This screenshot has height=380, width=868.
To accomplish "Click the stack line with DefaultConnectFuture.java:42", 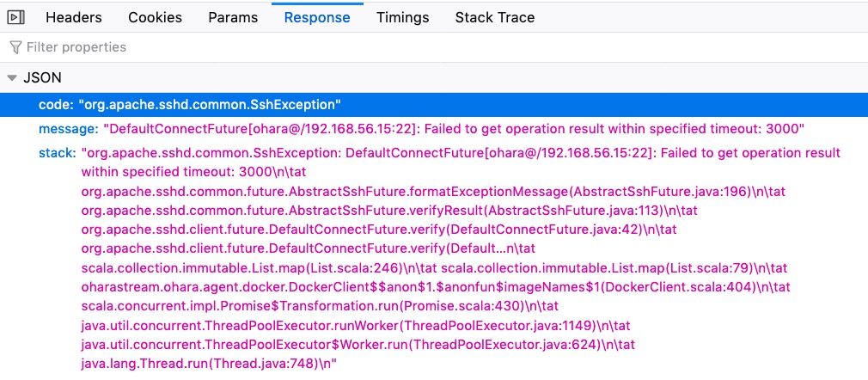I will (x=379, y=230).
